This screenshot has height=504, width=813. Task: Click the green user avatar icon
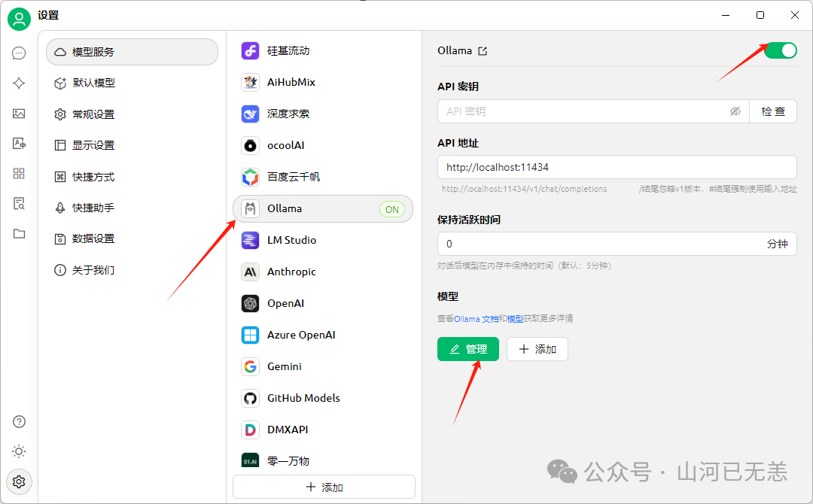tap(19, 19)
